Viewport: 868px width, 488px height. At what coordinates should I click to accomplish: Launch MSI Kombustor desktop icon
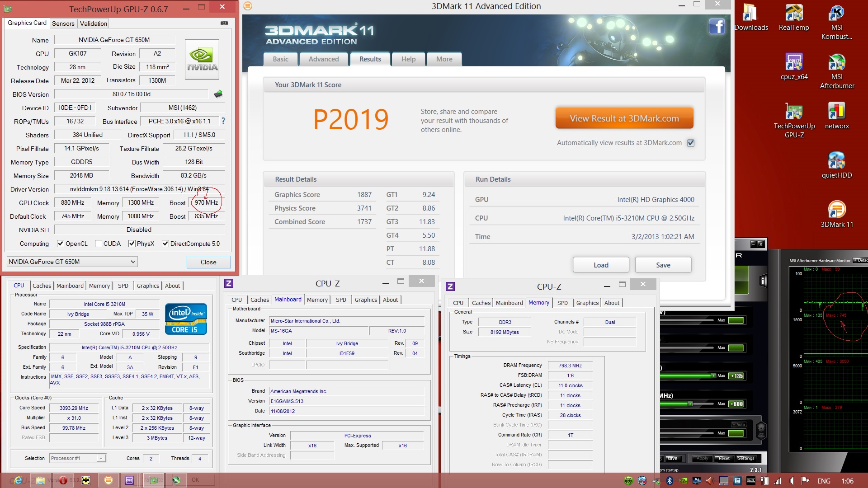[x=837, y=22]
